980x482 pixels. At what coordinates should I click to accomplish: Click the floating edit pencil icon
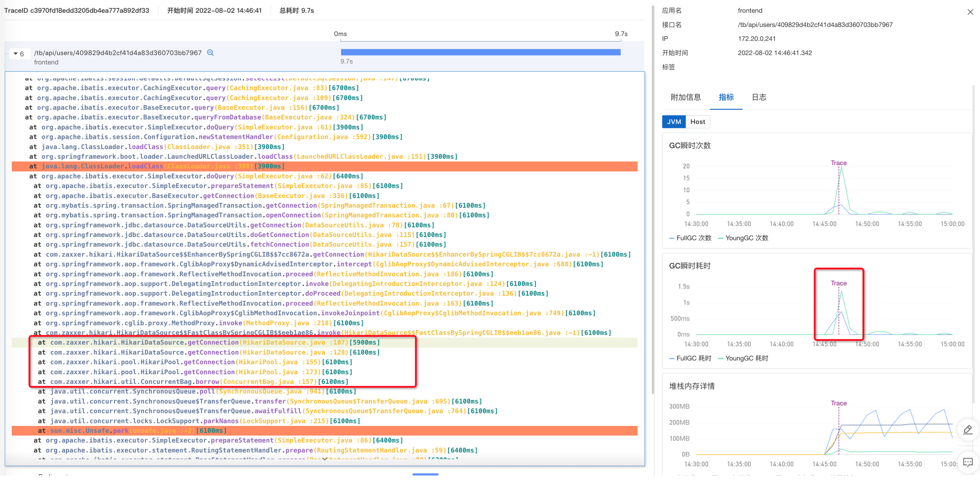coord(968,430)
